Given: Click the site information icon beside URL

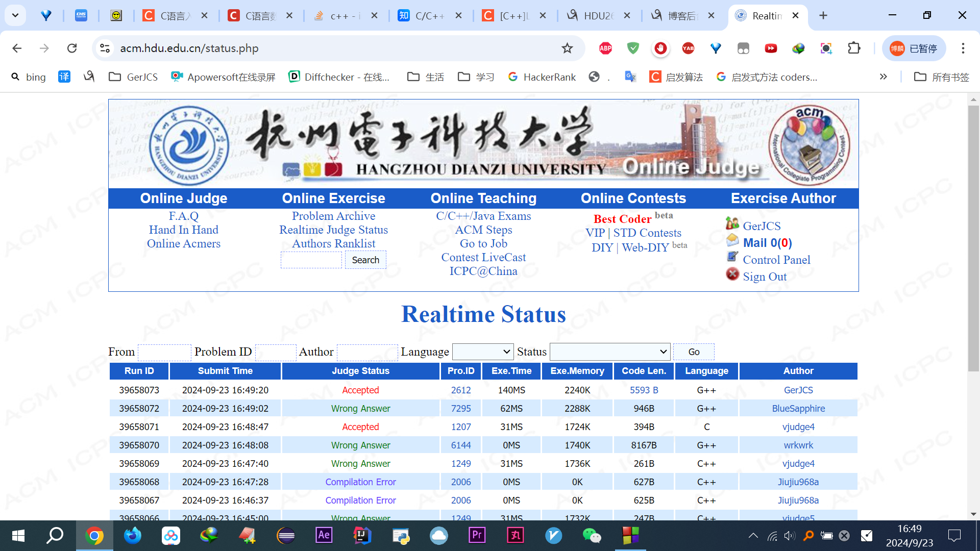Looking at the screenshot, I should tap(105, 48).
